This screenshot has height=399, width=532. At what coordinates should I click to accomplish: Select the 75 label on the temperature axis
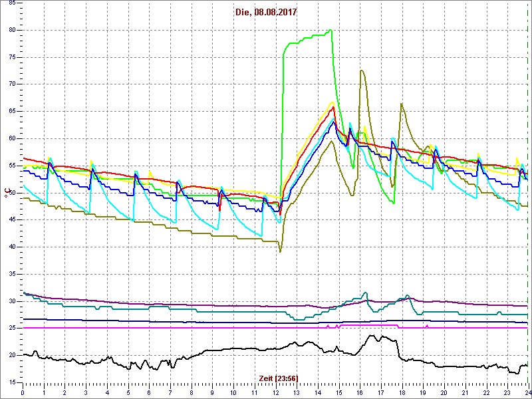pyautogui.click(x=11, y=57)
